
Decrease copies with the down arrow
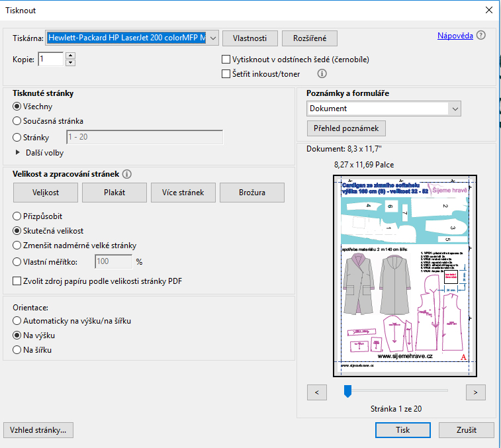coord(70,63)
